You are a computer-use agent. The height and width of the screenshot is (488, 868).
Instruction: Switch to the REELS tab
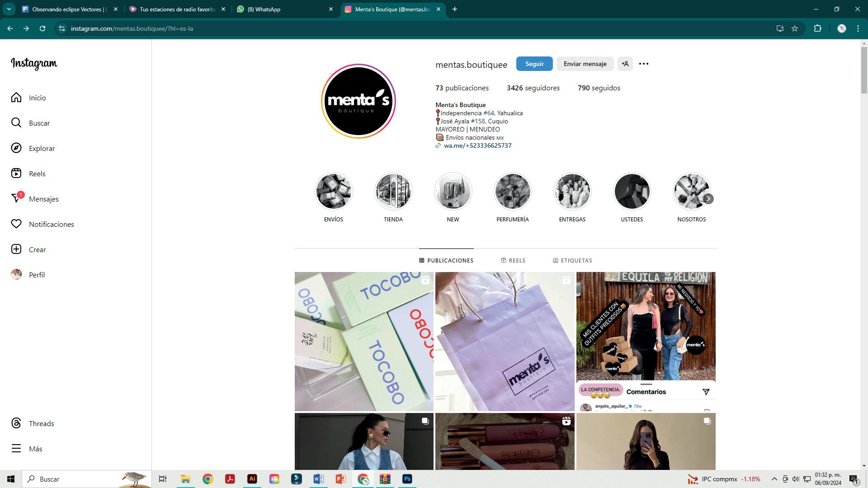click(513, 261)
